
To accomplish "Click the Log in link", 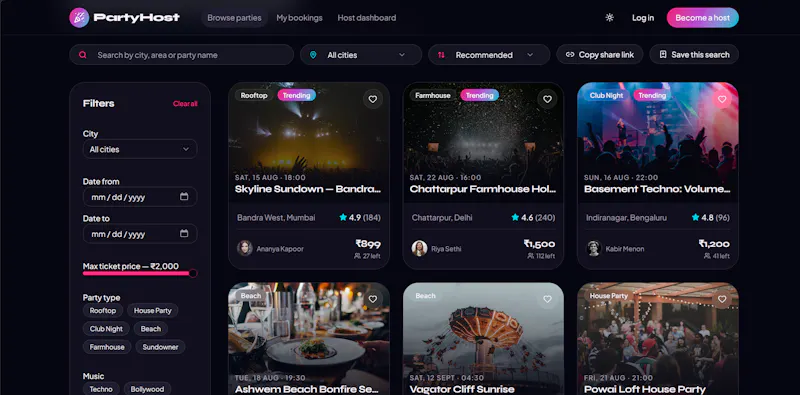I will click(x=643, y=18).
